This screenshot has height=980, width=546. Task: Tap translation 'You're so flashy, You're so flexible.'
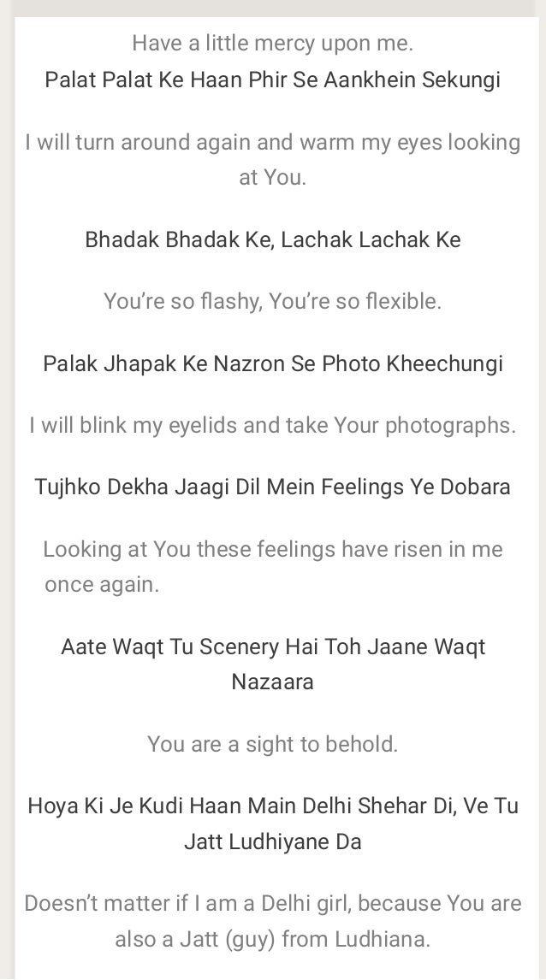[x=273, y=301]
